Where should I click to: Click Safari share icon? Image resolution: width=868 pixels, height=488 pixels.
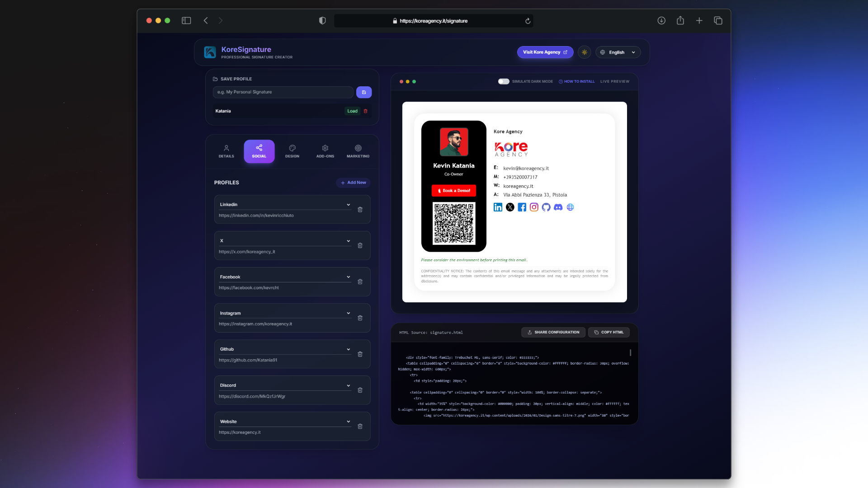680,21
